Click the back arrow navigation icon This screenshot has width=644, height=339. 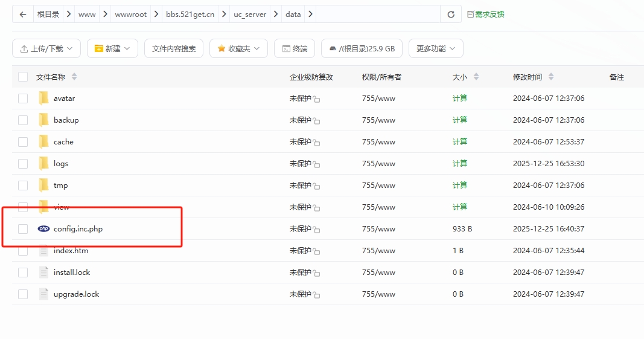tap(23, 15)
